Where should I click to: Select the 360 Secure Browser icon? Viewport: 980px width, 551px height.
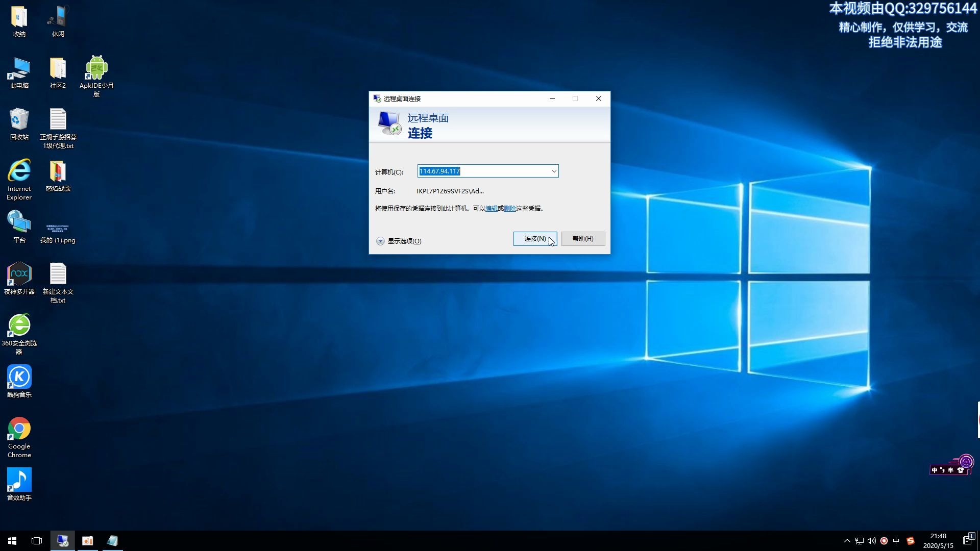19,326
